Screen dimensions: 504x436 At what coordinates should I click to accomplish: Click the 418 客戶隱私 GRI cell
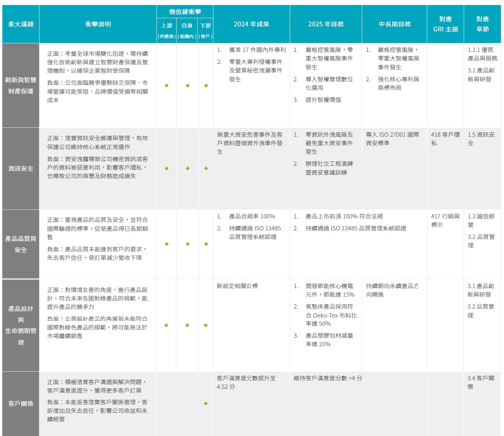445,139
